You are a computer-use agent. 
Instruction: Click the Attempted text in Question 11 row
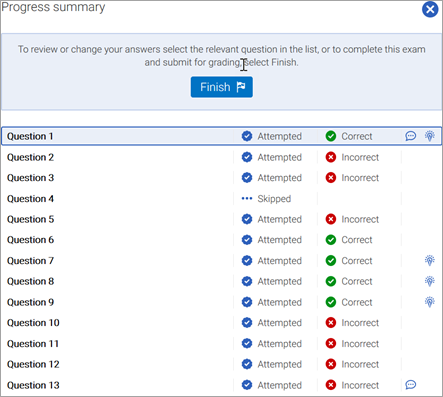(279, 344)
